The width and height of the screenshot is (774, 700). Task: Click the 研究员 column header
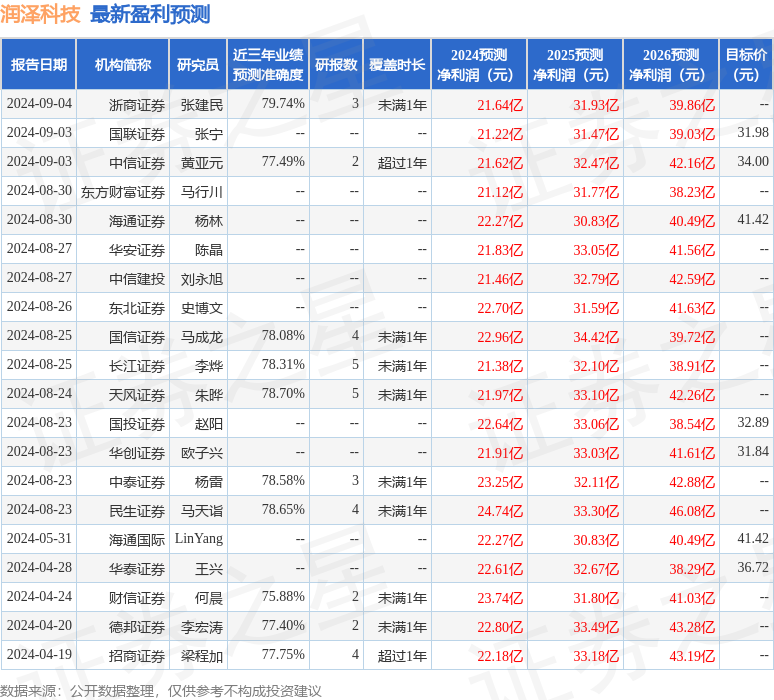click(x=198, y=65)
